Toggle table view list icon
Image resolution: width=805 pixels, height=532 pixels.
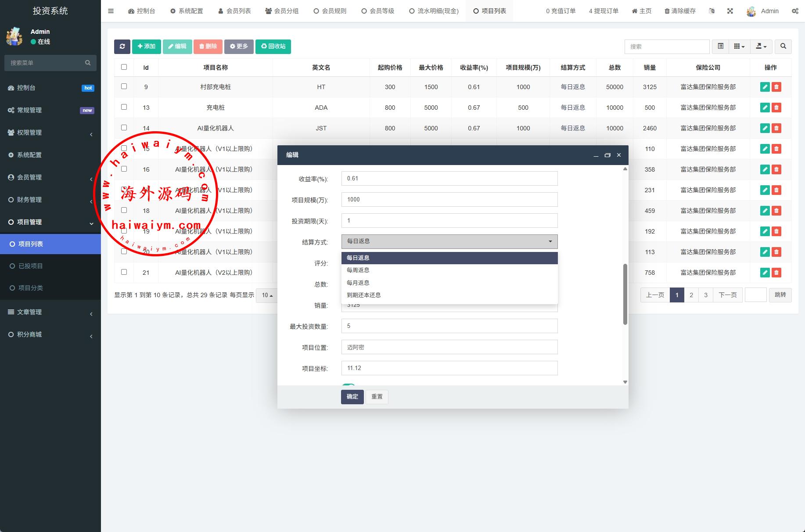tap(720, 47)
